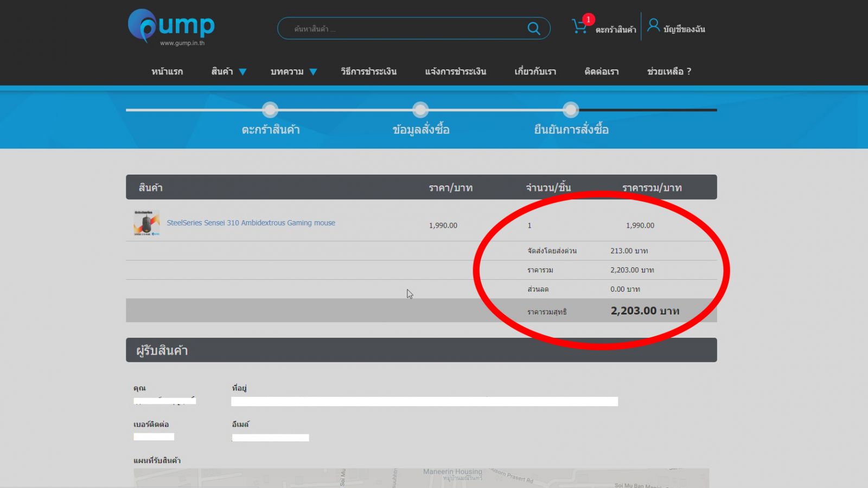Click the net total 2,203.00 บาท

(x=645, y=311)
